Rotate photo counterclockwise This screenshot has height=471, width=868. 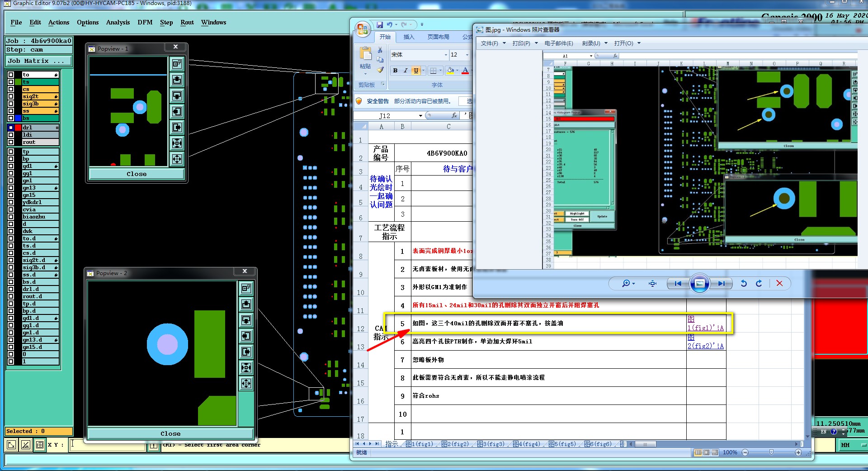pos(744,283)
